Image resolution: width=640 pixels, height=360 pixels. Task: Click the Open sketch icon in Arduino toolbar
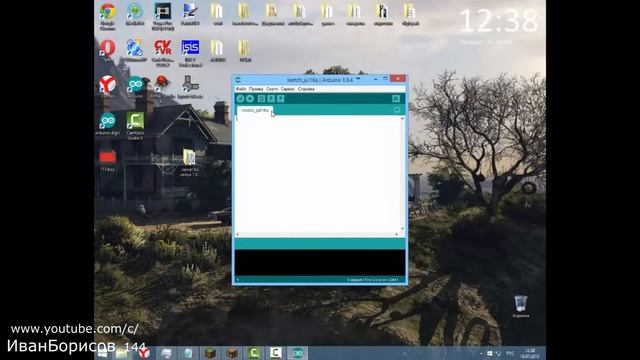[x=271, y=98]
